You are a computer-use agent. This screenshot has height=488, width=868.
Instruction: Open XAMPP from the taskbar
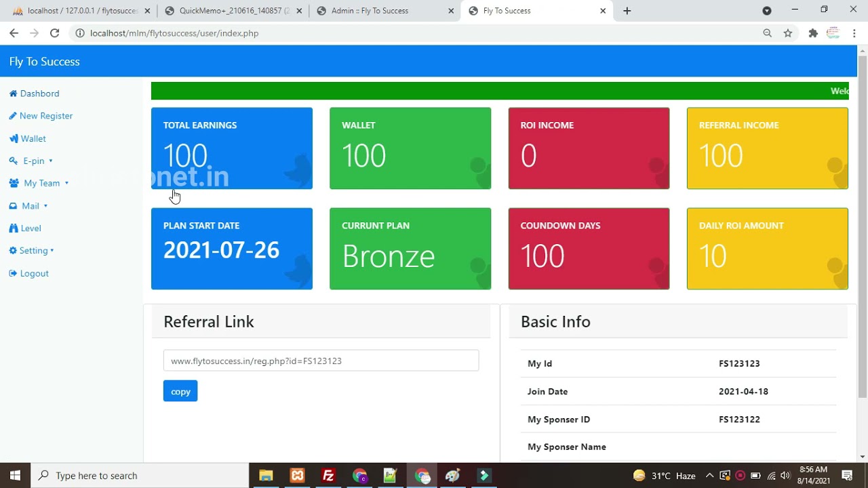tap(297, 475)
